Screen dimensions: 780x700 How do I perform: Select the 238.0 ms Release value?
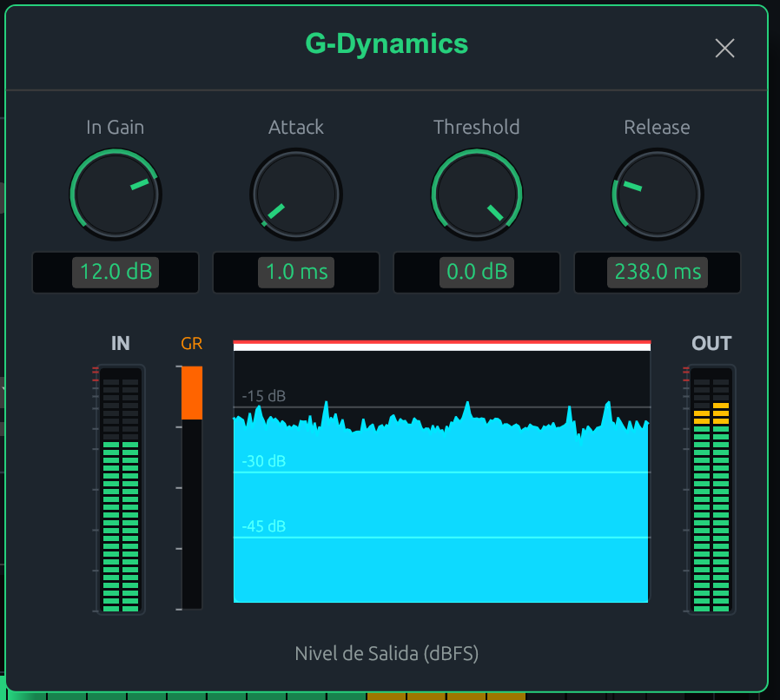coord(657,272)
